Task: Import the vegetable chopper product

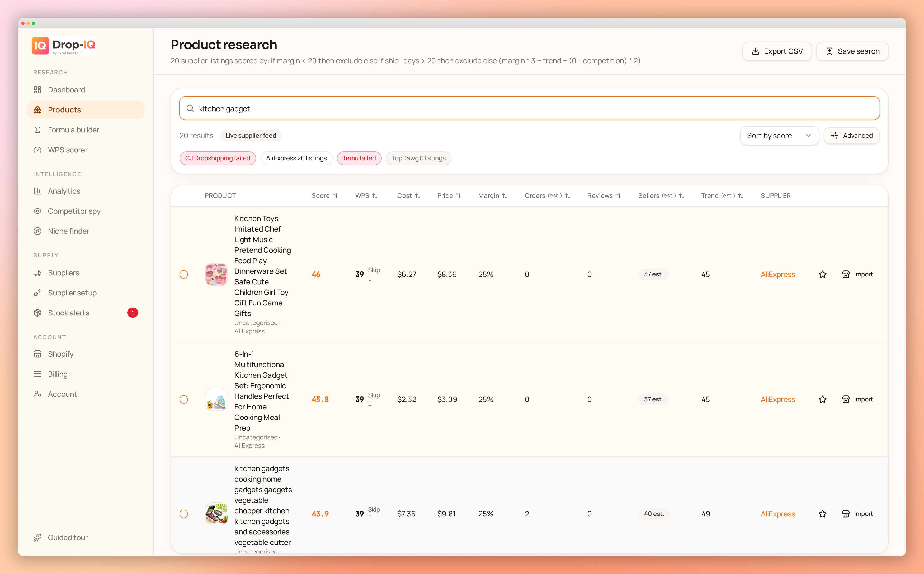Action: point(857,514)
